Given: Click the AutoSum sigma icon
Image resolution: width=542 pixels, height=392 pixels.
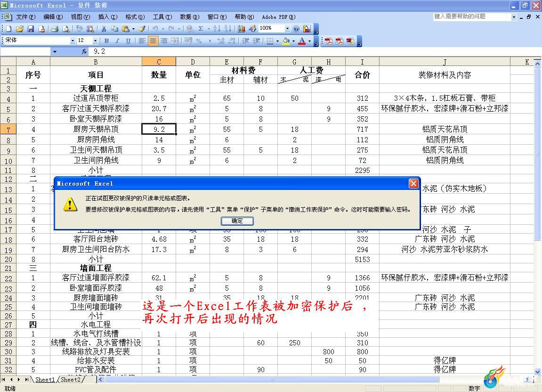Looking at the screenshot, I should (201, 29).
